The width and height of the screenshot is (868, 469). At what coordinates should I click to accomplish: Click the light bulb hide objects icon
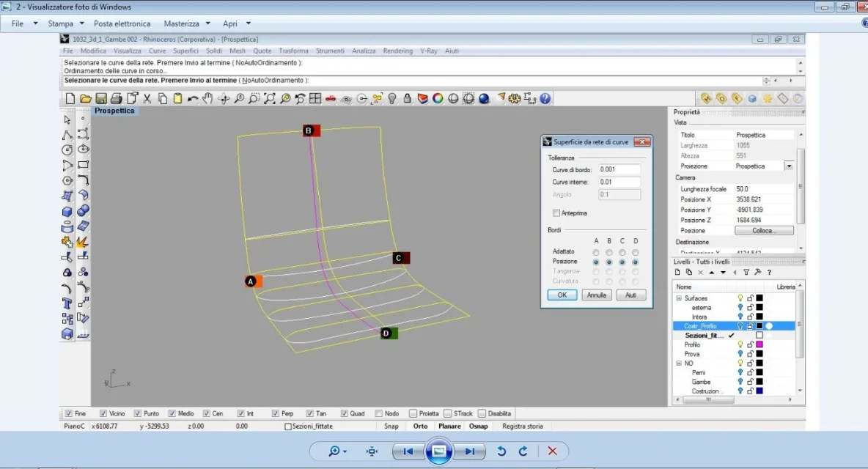tap(392, 98)
